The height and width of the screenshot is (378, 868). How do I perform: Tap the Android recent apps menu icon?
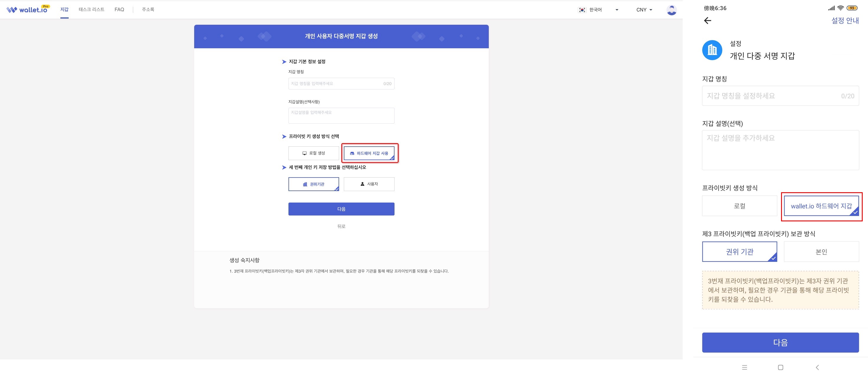(744, 367)
